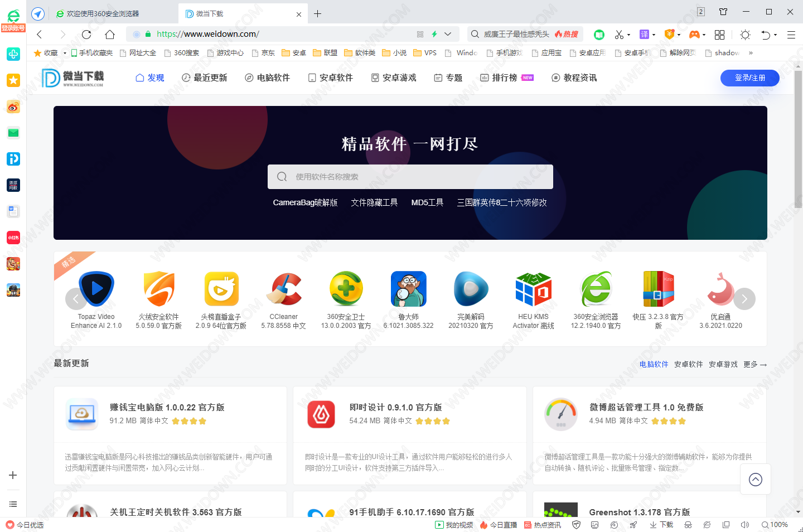Click the lightning speed mode icon

click(434, 34)
